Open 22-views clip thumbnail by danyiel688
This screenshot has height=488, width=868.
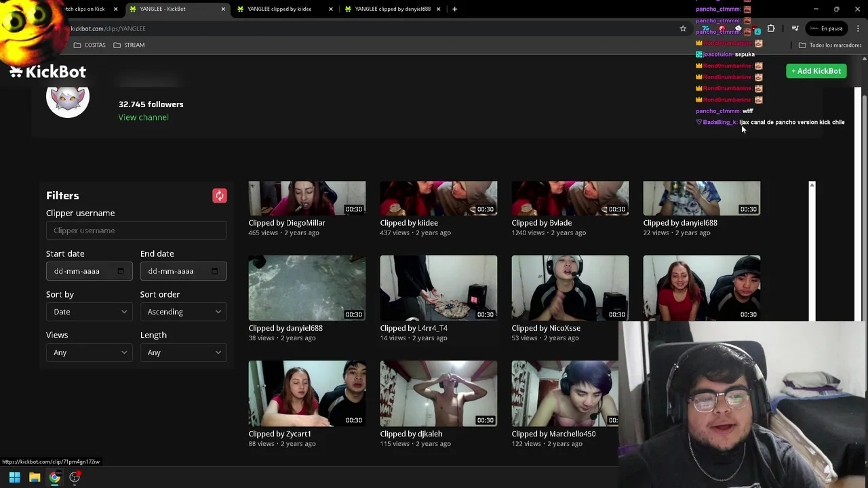tap(701, 198)
